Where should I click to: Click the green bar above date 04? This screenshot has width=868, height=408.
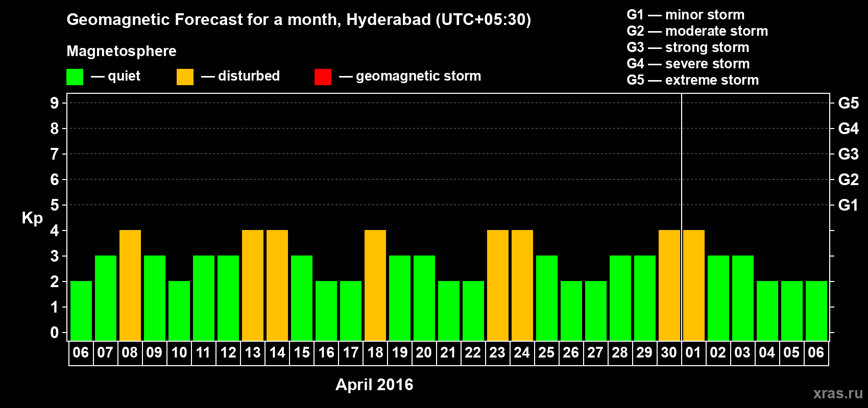click(767, 311)
